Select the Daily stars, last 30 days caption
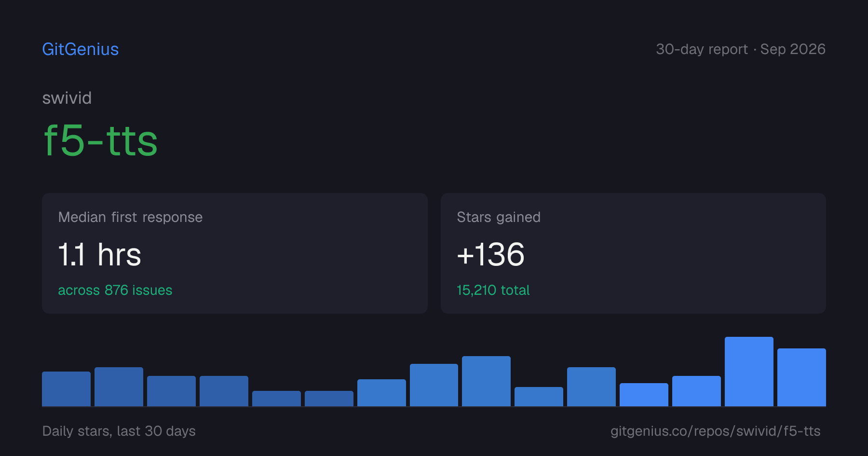The width and height of the screenshot is (868, 456). click(119, 431)
